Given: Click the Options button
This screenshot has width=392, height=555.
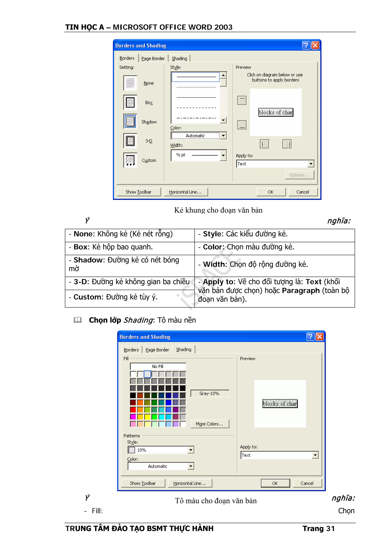Looking at the screenshot, I should click(300, 175).
